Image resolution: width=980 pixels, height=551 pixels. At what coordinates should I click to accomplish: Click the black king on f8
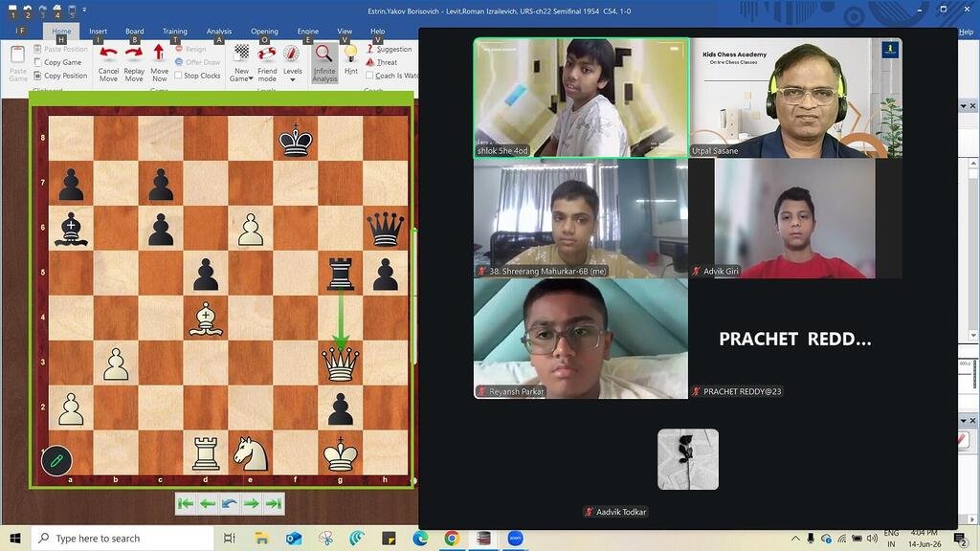click(296, 139)
